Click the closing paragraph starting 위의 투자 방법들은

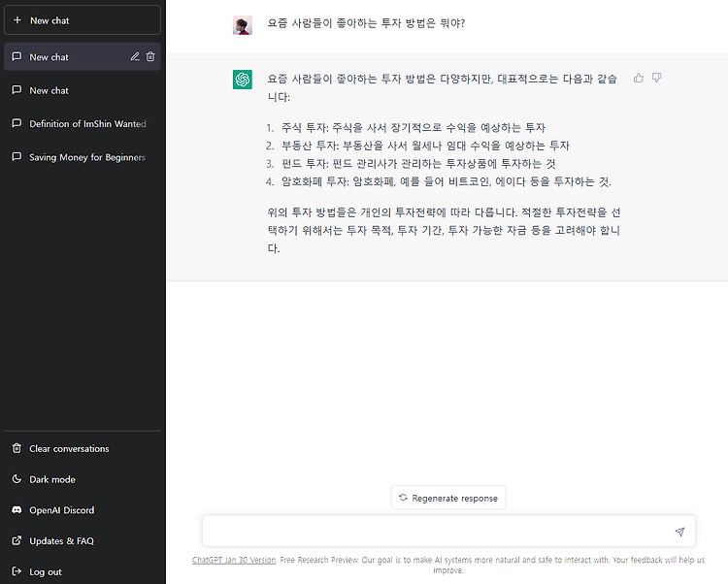[x=444, y=231]
